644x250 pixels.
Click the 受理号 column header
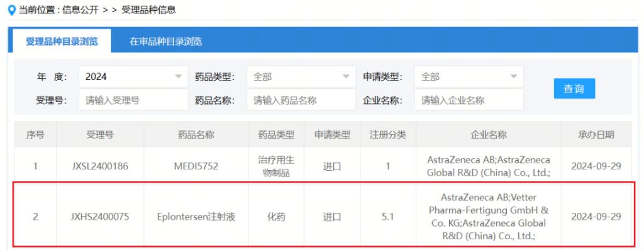(x=100, y=135)
